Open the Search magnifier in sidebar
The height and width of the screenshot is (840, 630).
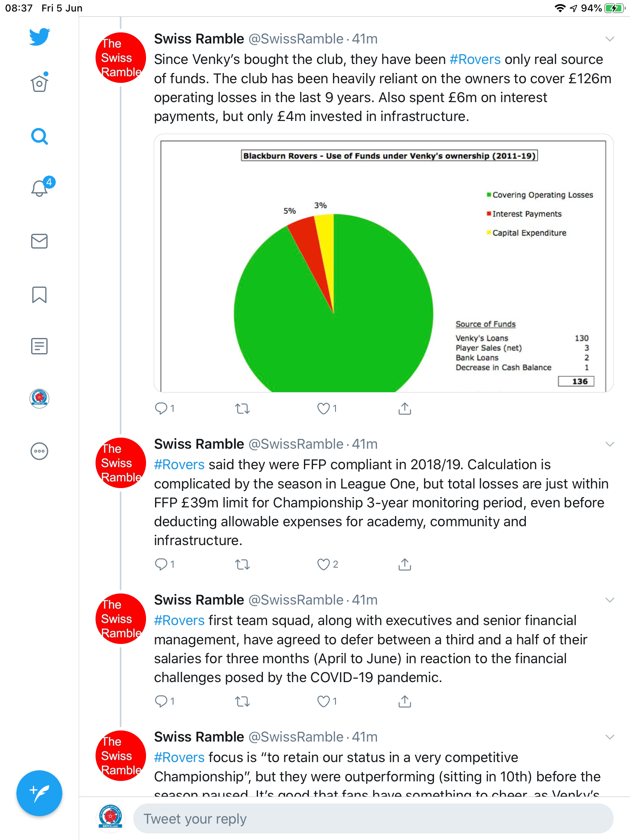coord(39,137)
